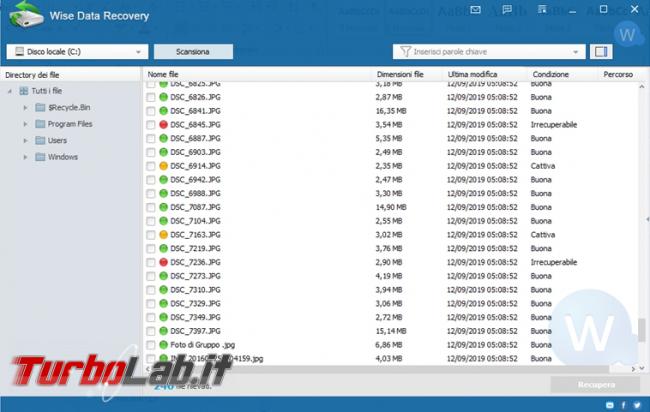Click in the Inserisci parole chiave field
This screenshot has width=650, height=412.
489,52
